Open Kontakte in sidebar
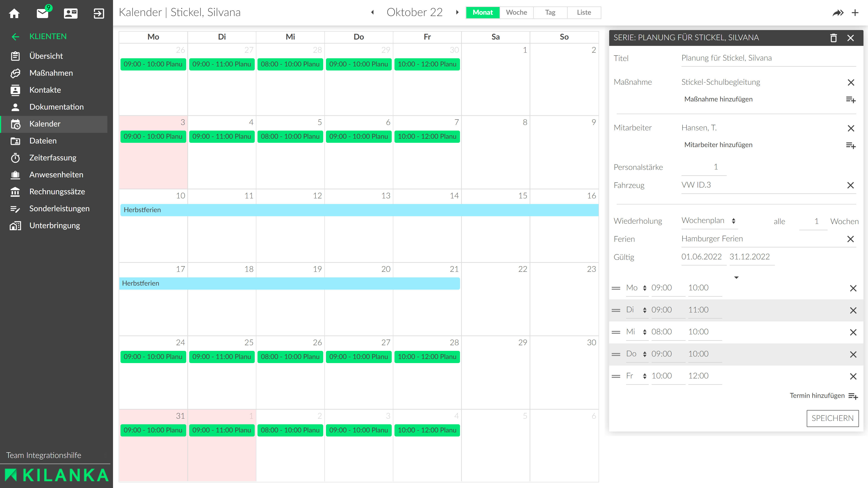The height and width of the screenshot is (488, 868). click(x=54, y=90)
